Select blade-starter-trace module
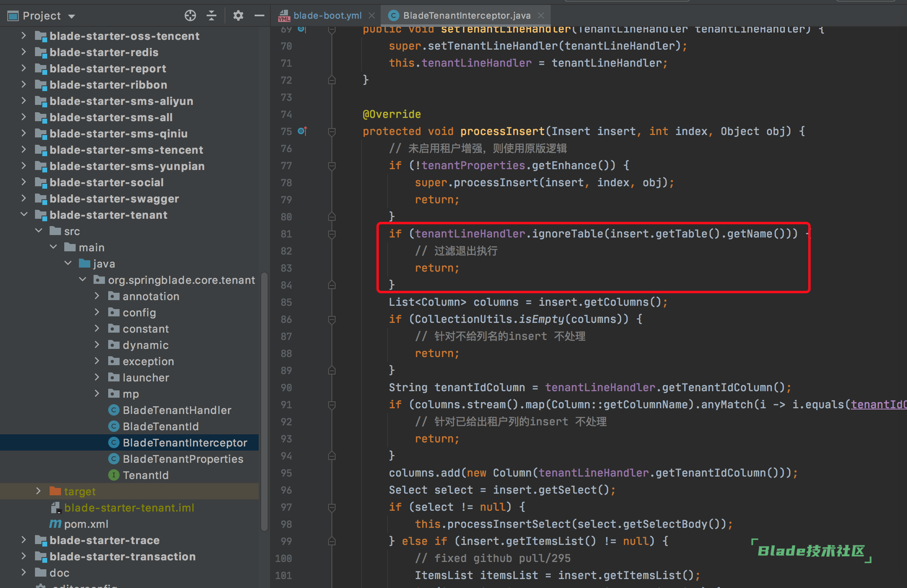Viewport: 907px width, 588px height. click(x=129, y=540)
